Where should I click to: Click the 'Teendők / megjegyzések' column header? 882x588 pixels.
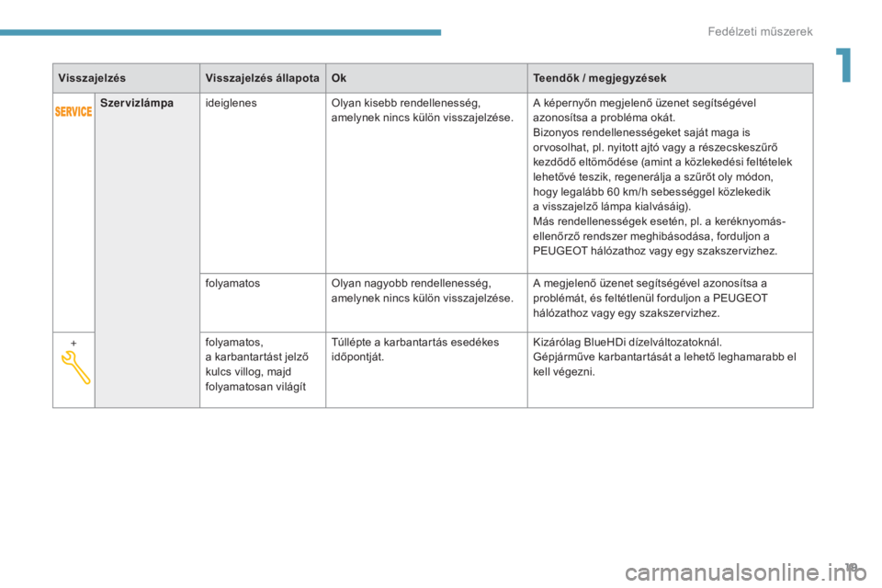coord(600,78)
